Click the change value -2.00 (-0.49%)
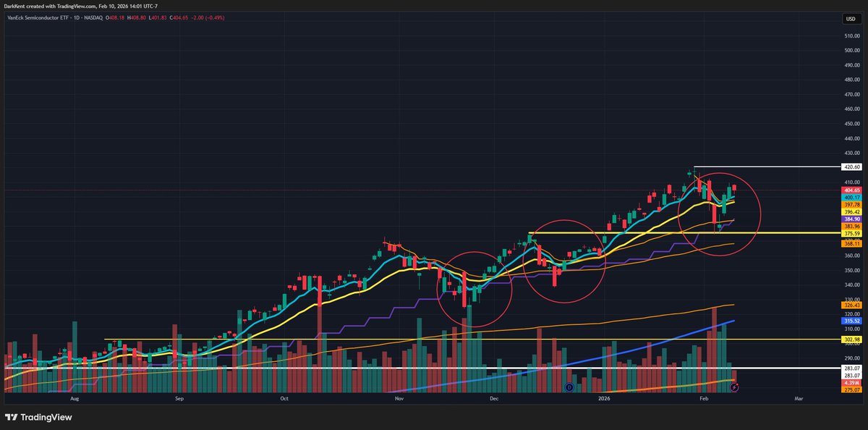The height and width of the screenshot is (430, 868). 208,17
